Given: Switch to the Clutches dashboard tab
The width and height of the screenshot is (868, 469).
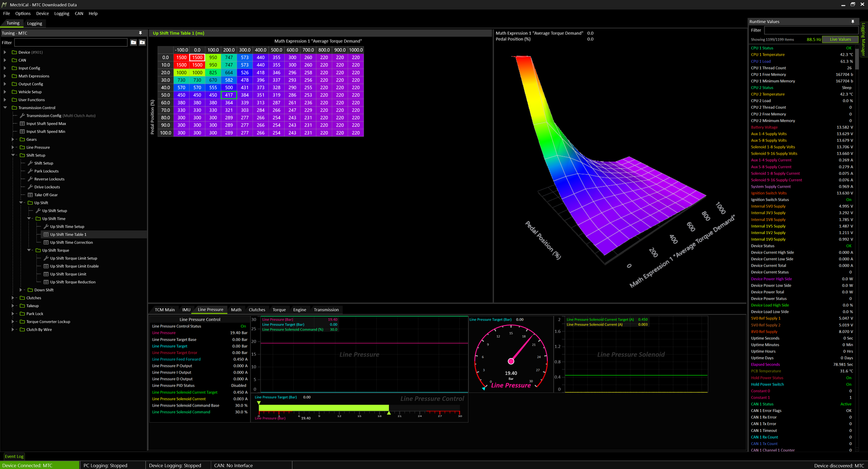Looking at the screenshot, I should (256, 310).
